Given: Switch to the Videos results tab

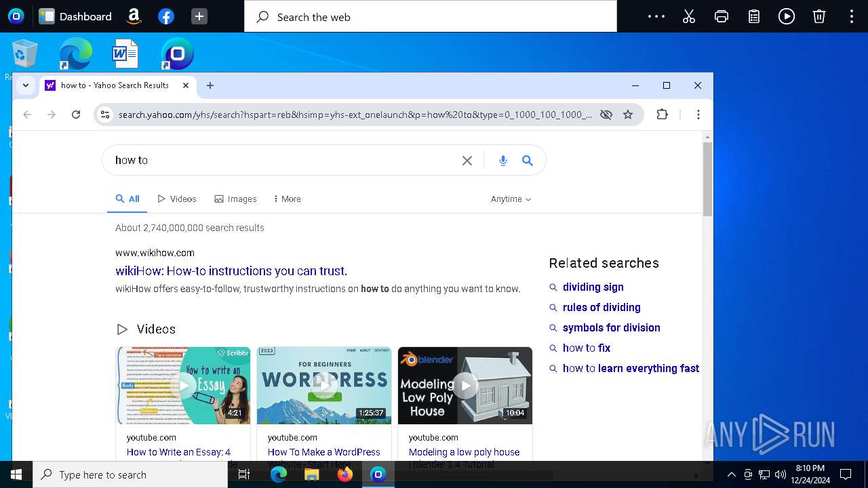Looking at the screenshot, I should (177, 199).
